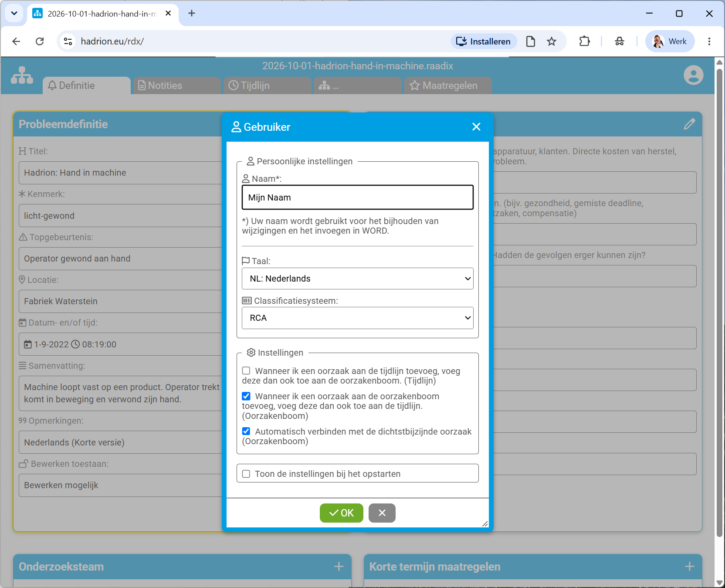Bookmark this page with star icon
725x588 pixels.
coord(552,41)
